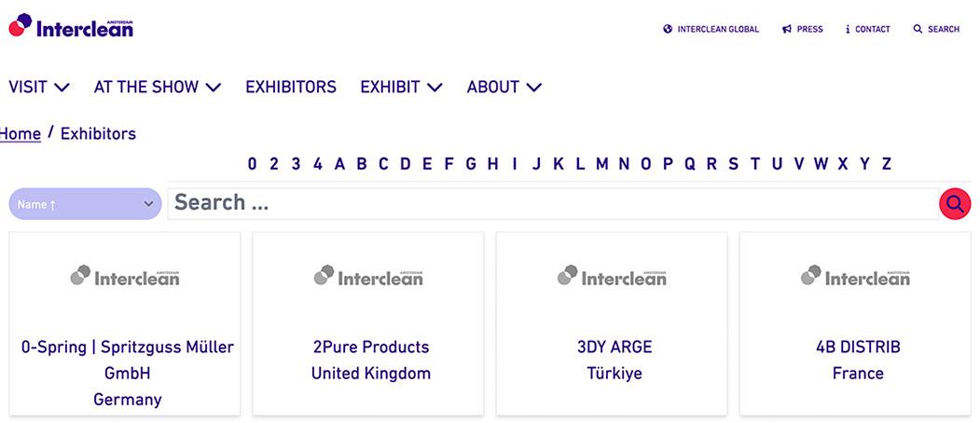Viewport: 980px width, 423px height.
Task: Open the 2Pure Products exhibitor logo
Action: pos(368,276)
